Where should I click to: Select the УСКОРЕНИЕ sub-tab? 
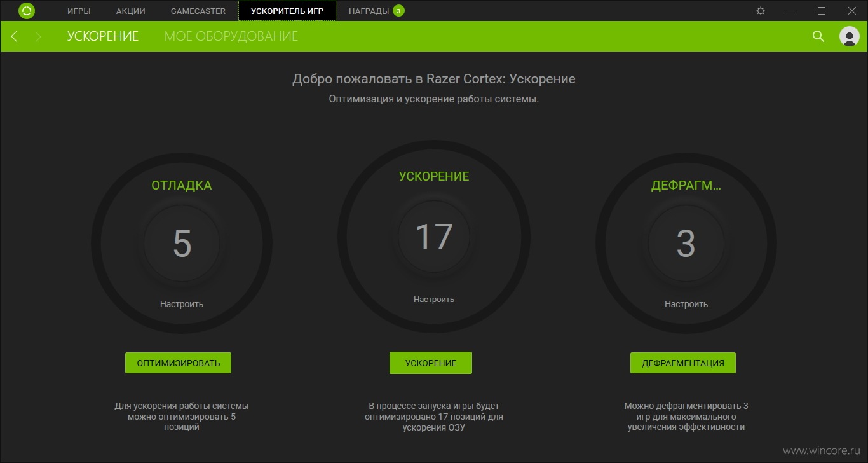[103, 36]
